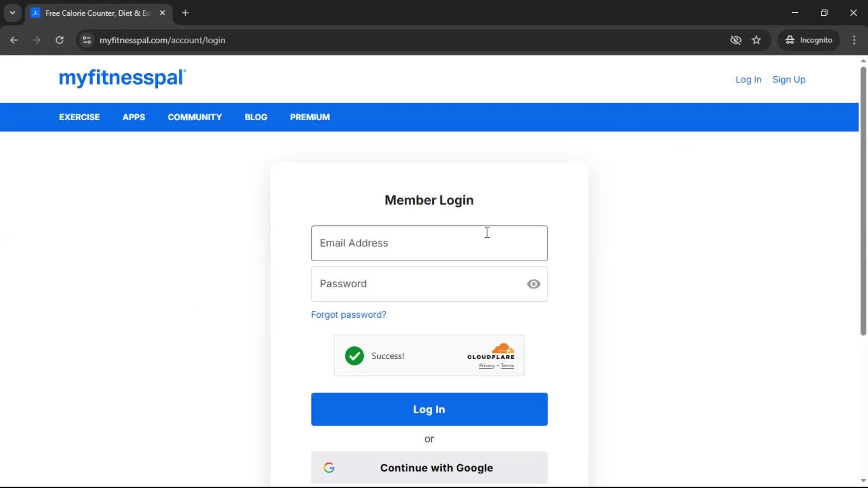Click the third-party cookies blocked eye icon
Image resolution: width=868 pixels, height=488 pixels.
point(736,40)
